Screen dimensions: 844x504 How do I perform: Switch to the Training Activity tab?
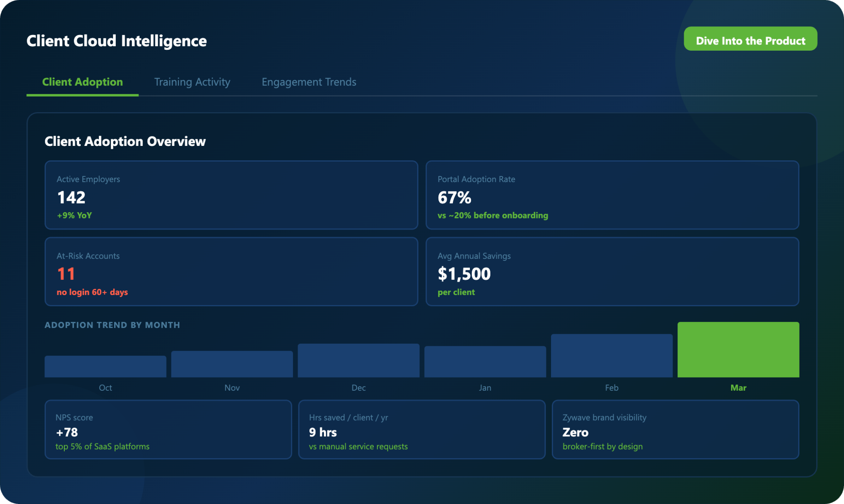(192, 82)
